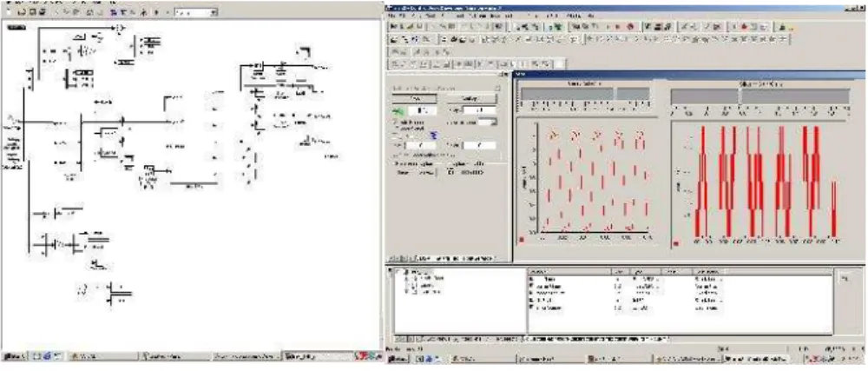868x371 pixels.
Task: Select the last row in the bottom table
Action: point(680,307)
